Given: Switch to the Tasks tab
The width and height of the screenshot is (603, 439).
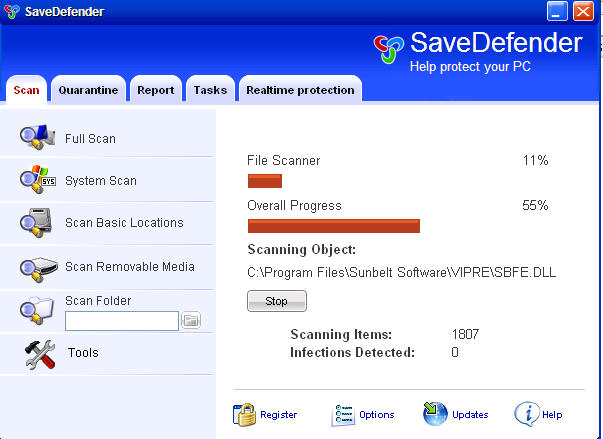Looking at the screenshot, I should coord(210,90).
